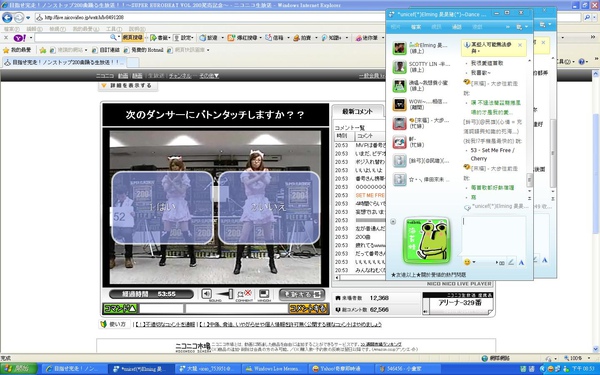Open the 信箱 mail toolbar item
This screenshot has height=375, width=600.
click(x=276, y=38)
